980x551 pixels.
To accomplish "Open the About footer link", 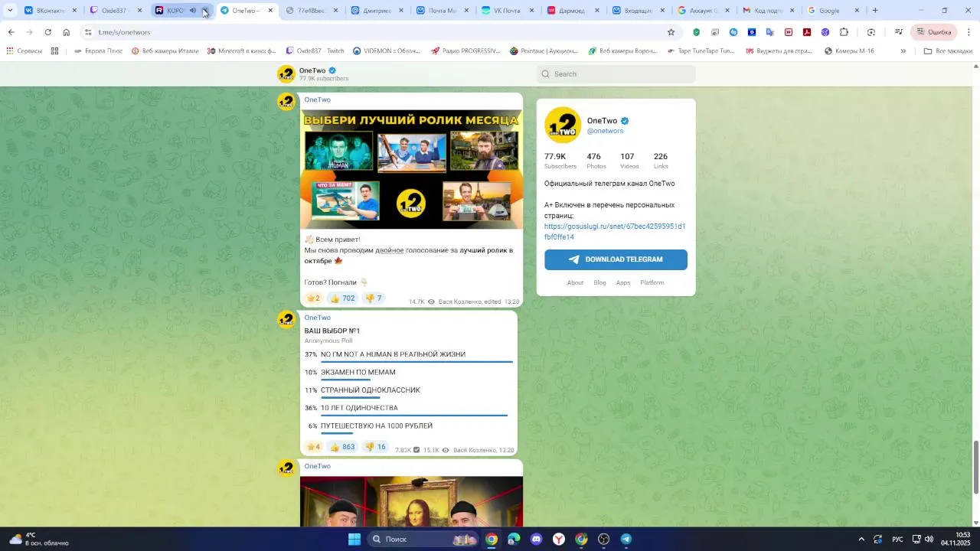I will pos(575,283).
